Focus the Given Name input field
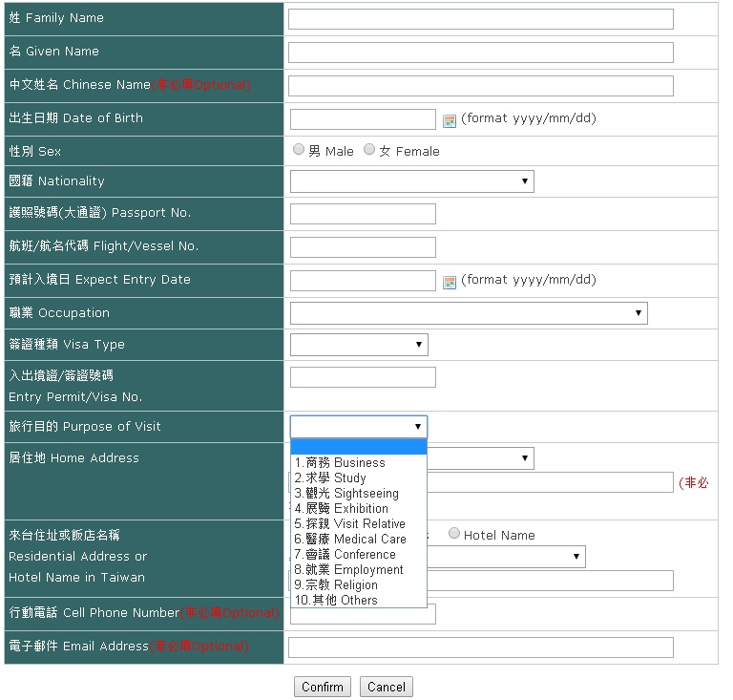This screenshot has height=700, width=733. pyautogui.click(x=481, y=53)
